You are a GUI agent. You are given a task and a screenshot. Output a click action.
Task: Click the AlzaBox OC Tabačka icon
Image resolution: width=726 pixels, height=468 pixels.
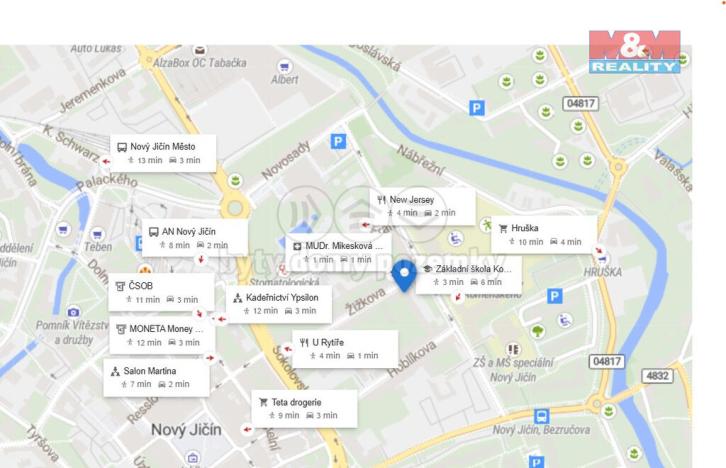coord(200,50)
